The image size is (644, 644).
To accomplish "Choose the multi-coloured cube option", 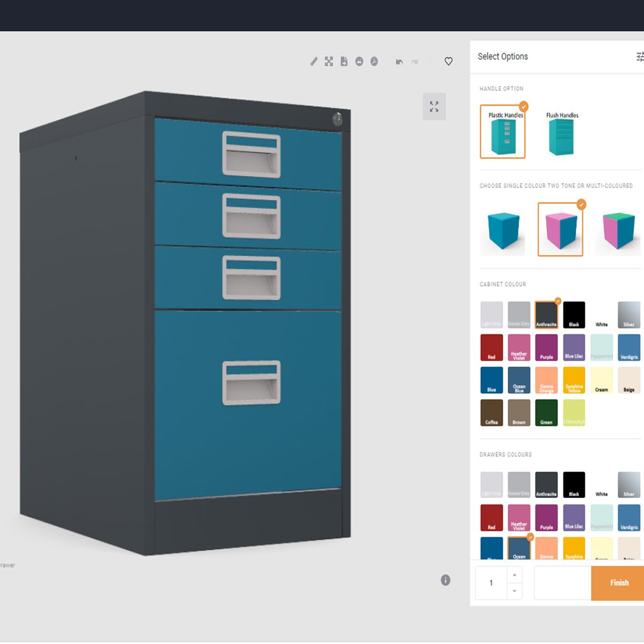I will click(619, 231).
